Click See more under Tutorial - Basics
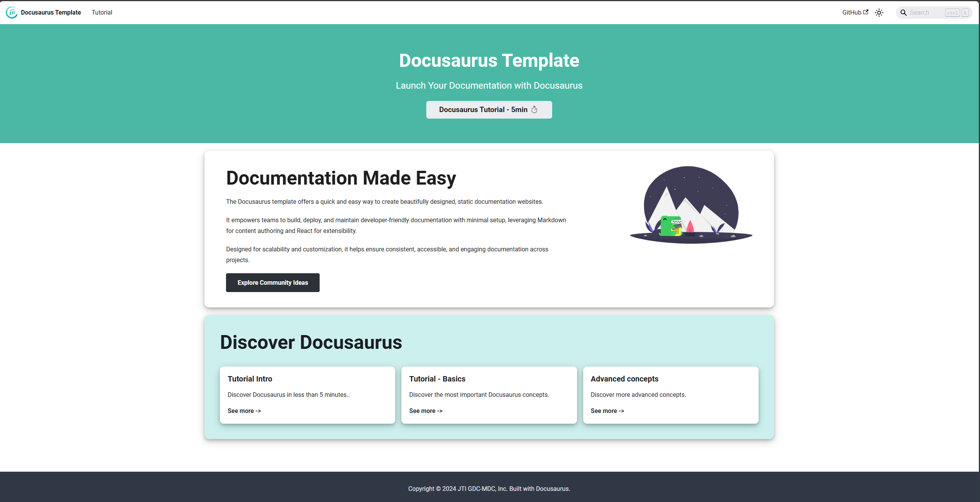980x502 pixels. (x=426, y=411)
